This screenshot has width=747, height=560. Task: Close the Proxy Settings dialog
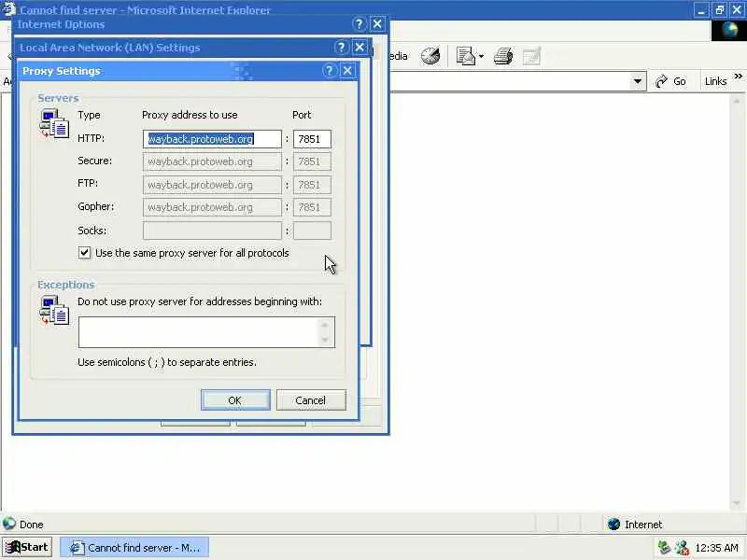[347, 71]
